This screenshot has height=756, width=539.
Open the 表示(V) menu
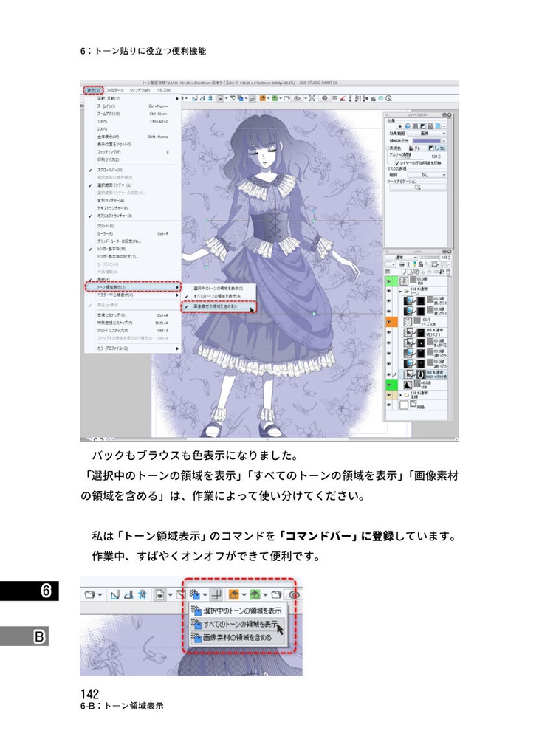[x=92, y=90]
